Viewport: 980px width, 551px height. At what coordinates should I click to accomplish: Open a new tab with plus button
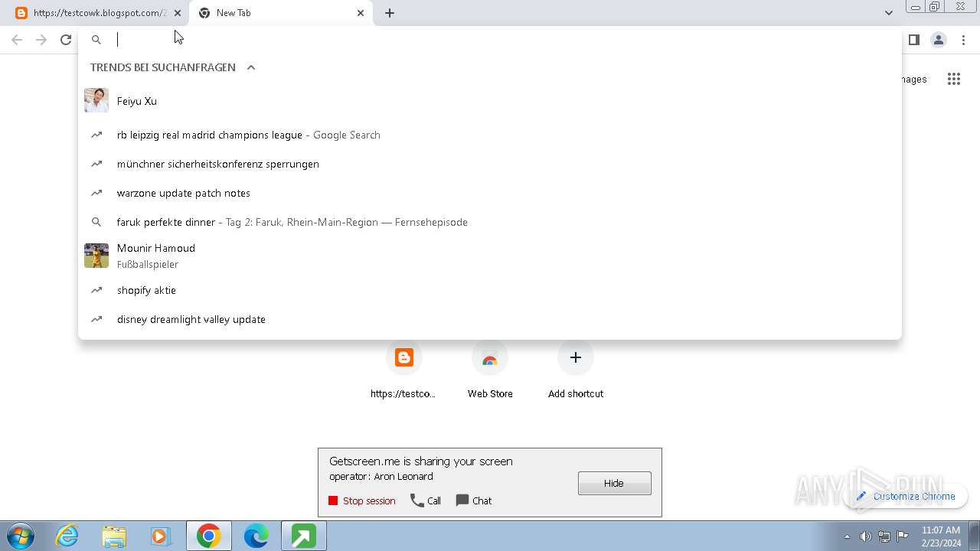[x=390, y=13]
